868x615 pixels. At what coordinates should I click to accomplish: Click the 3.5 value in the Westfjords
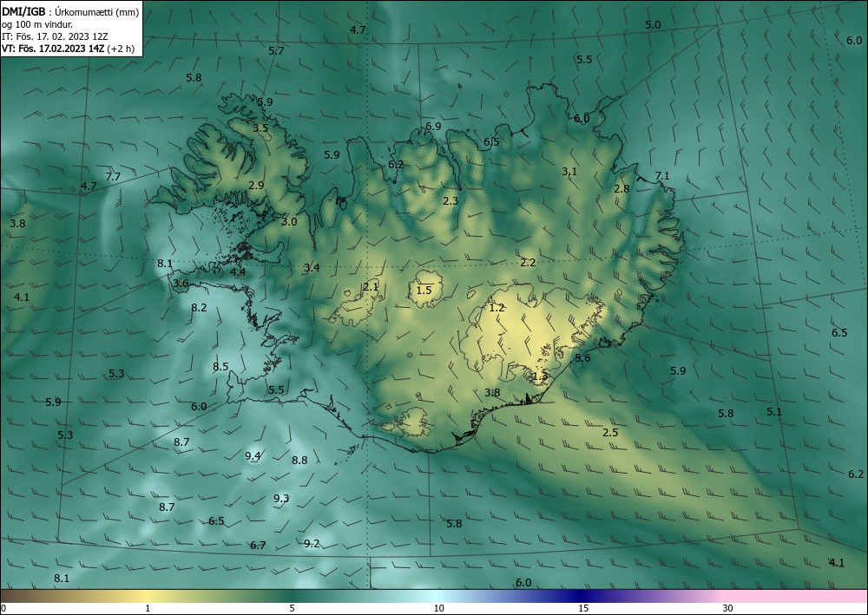260,128
